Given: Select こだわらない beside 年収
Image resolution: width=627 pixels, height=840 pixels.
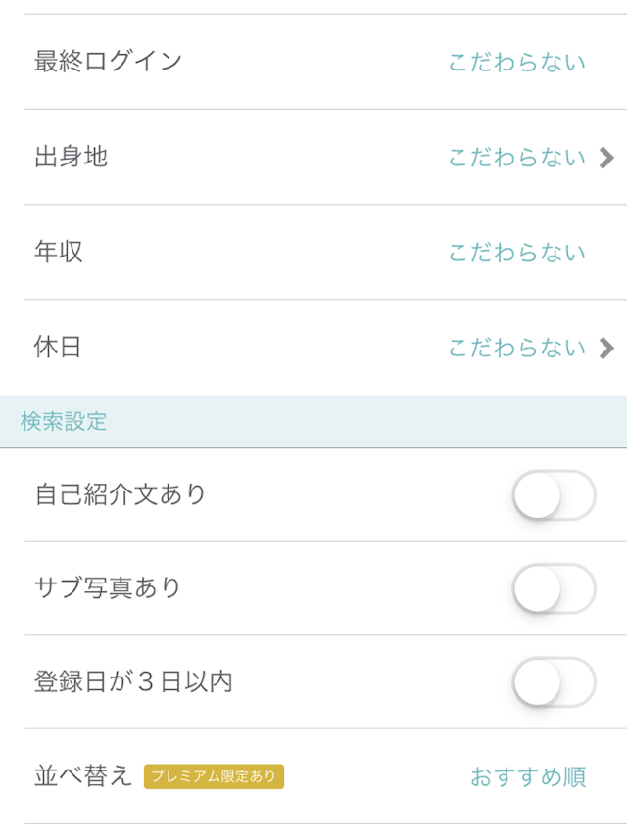Looking at the screenshot, I should [x=514, y=251].
